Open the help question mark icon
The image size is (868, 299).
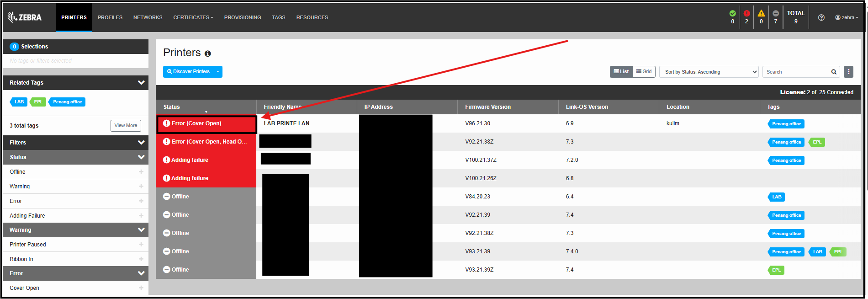pyautogui.click(x=821, y=17)
